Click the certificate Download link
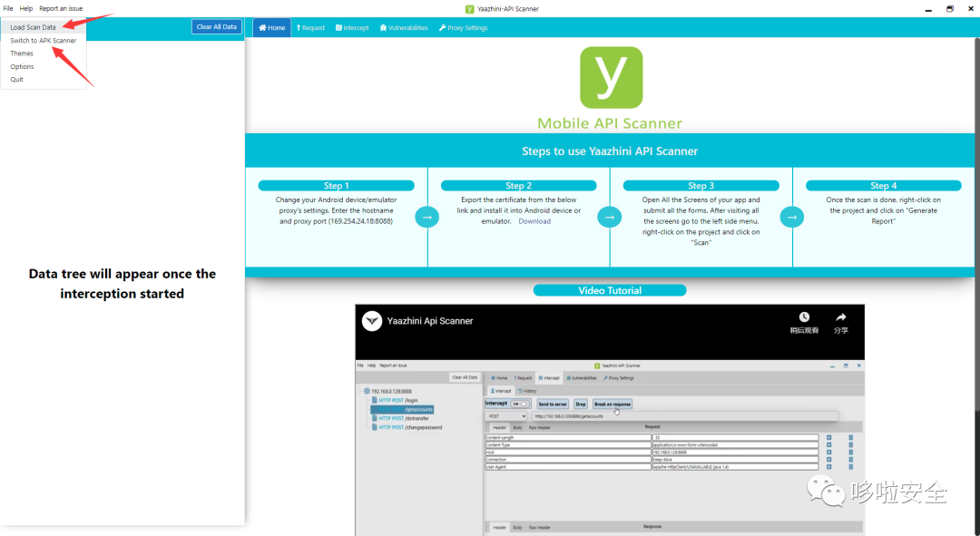The image size is (980, 536). (x=534, y=221)
